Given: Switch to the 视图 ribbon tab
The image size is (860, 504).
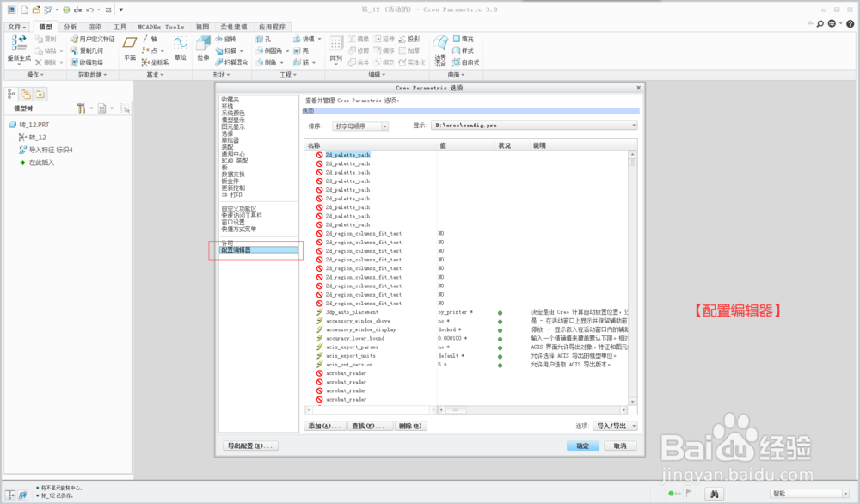Looking at the screenshot, I should point(202,27).
